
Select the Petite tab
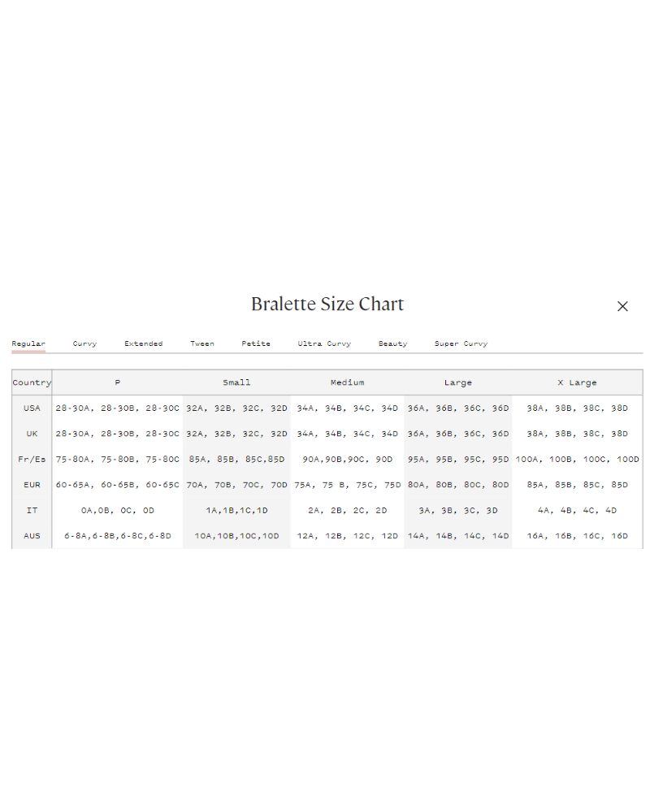[x=256, y=343]
